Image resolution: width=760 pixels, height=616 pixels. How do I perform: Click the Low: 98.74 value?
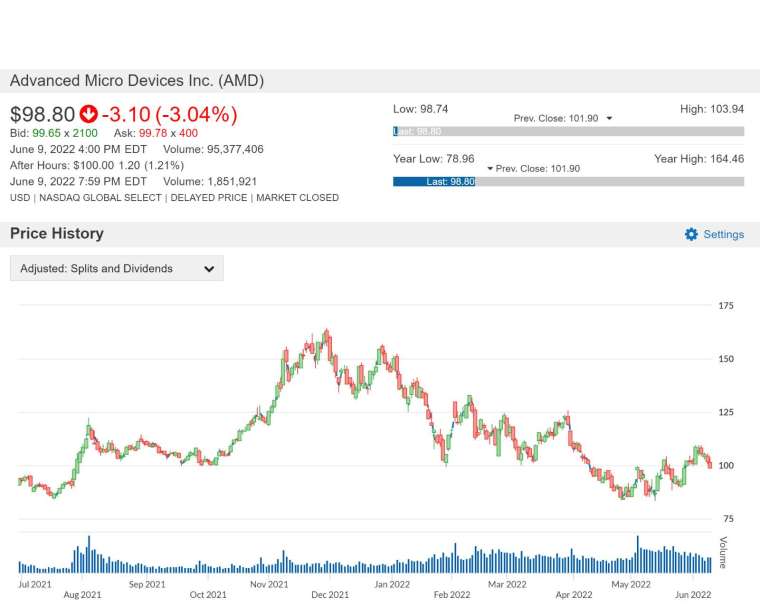pyautogui.click(x=421, y=109)
